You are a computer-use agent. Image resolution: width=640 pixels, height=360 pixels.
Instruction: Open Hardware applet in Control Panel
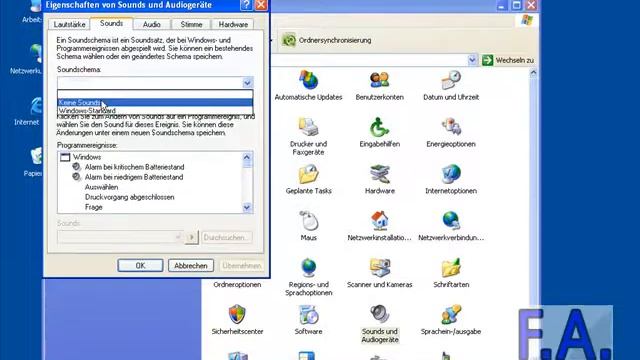[x=380, y=179]
